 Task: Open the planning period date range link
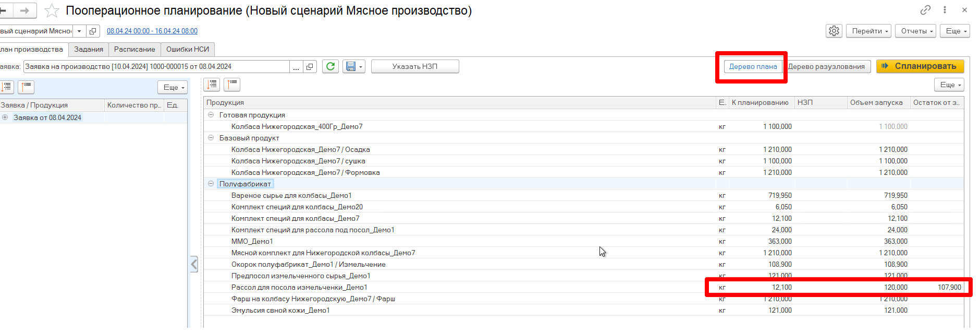[x=152, y=31]
